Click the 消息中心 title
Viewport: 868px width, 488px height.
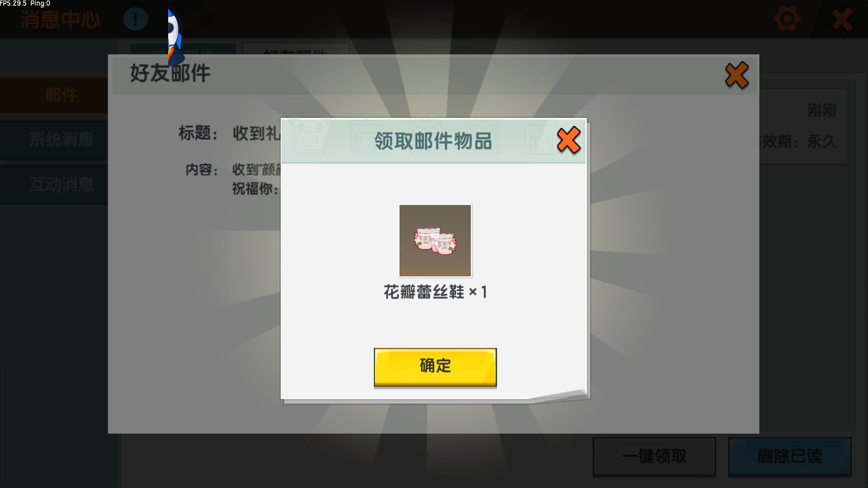[61, 19]
